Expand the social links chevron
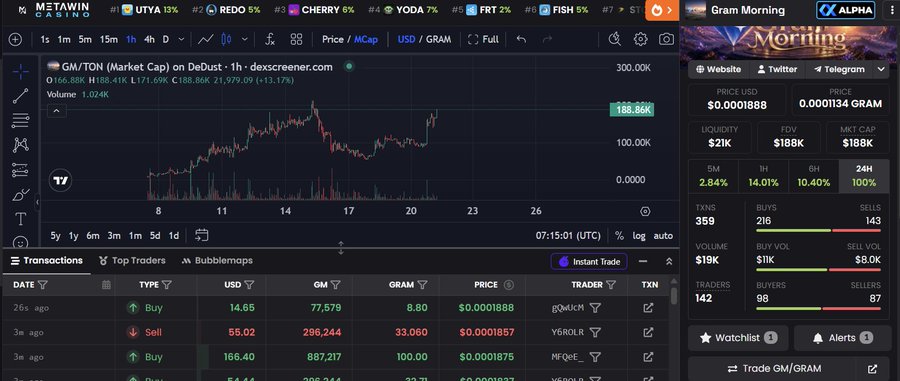The height and width of the screenshot is (381, 900). pos(881,69)
